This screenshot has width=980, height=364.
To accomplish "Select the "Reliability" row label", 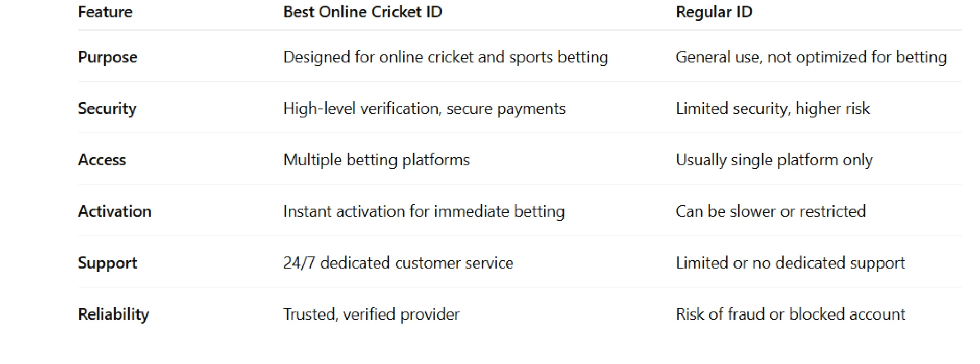I will tap(113, 314).
